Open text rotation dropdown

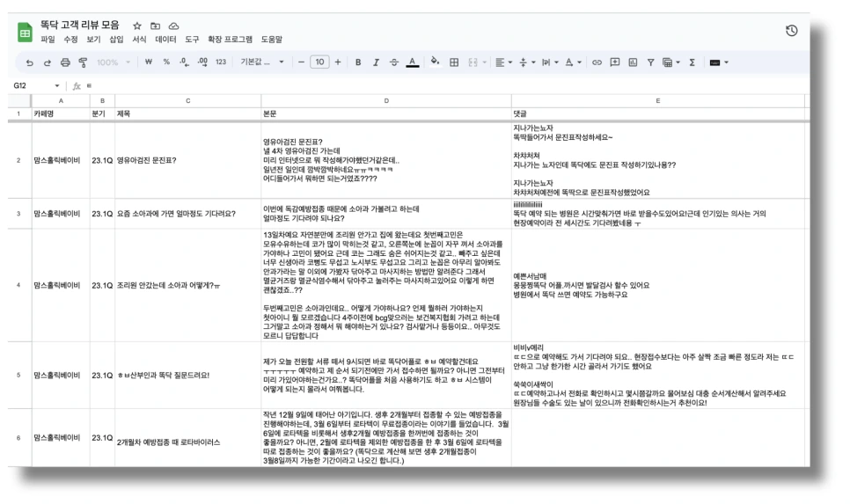(573, 62)
